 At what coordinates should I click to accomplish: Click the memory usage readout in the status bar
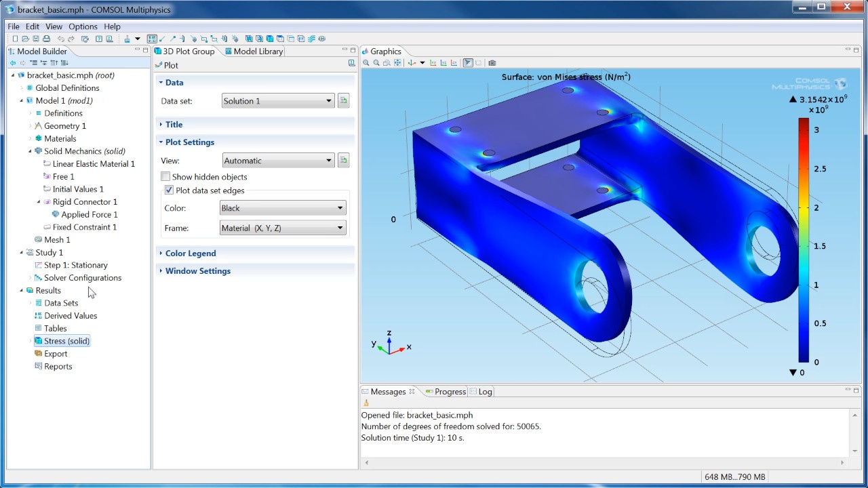point(735,476)
